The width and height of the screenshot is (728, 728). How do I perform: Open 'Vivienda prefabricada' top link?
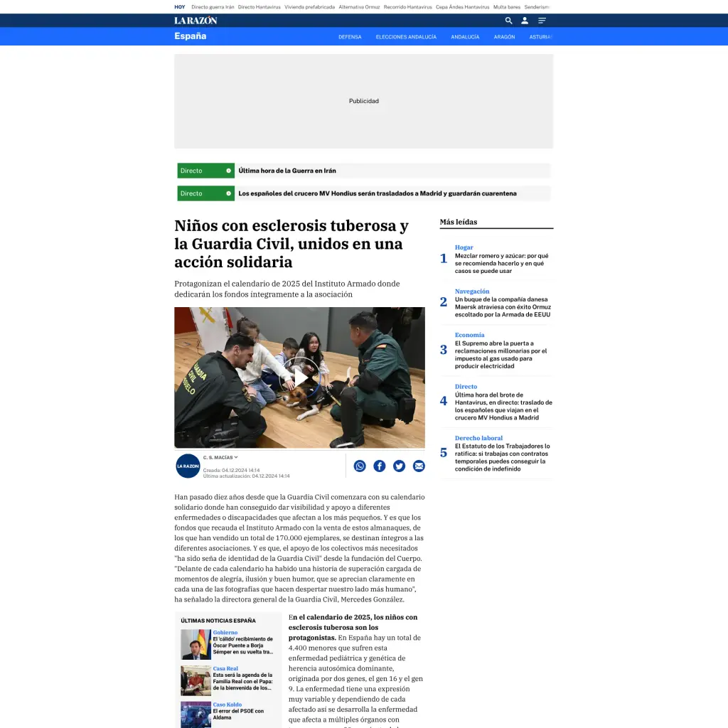click(310, 7)
